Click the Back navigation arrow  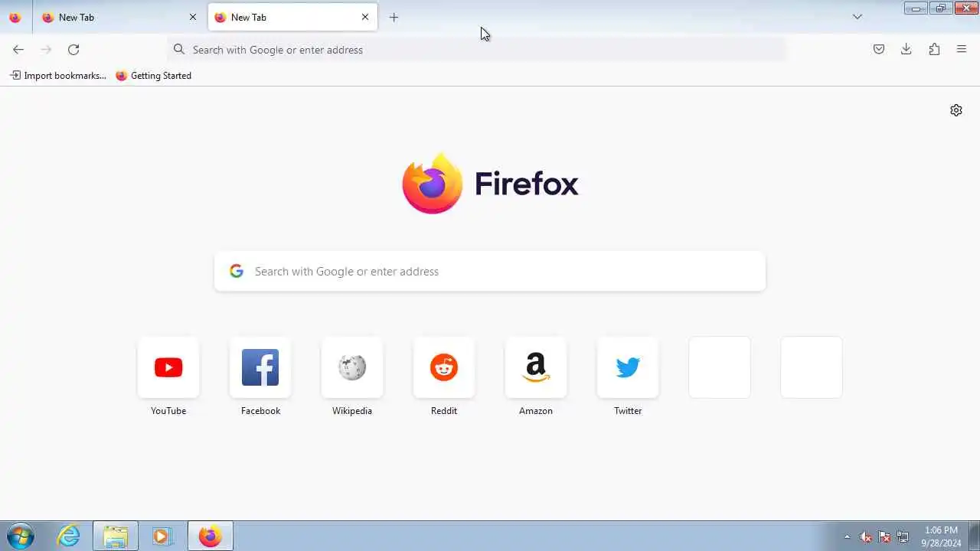tap(18, 50)
